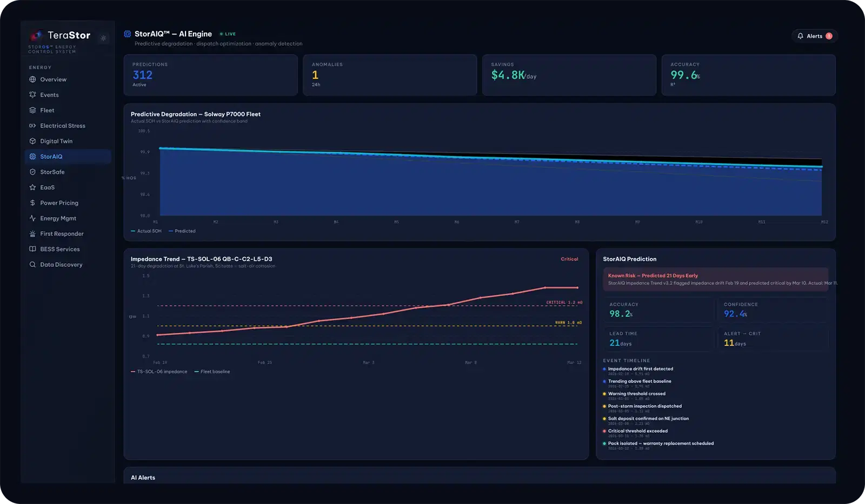Screen dimensions: 865x504
Task: Click the Accuracy 98.2% prediction tile
Action: pyautogui.click(x=658, y=310)
